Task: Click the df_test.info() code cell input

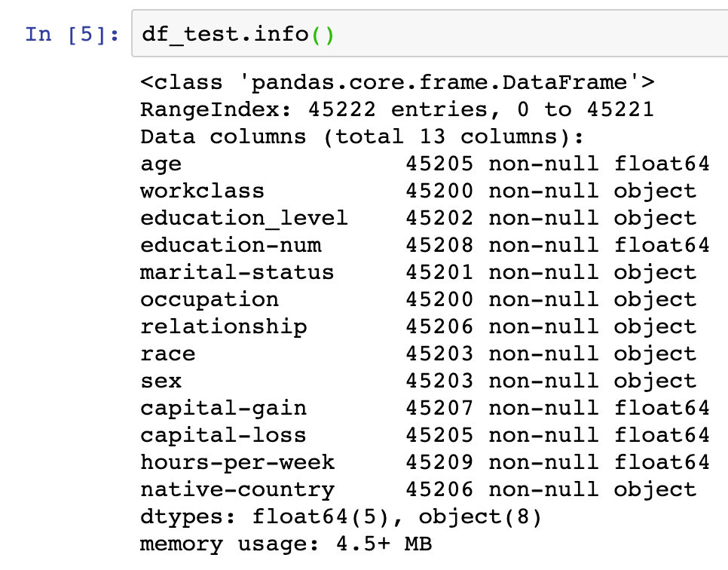Action: [430, 33]
